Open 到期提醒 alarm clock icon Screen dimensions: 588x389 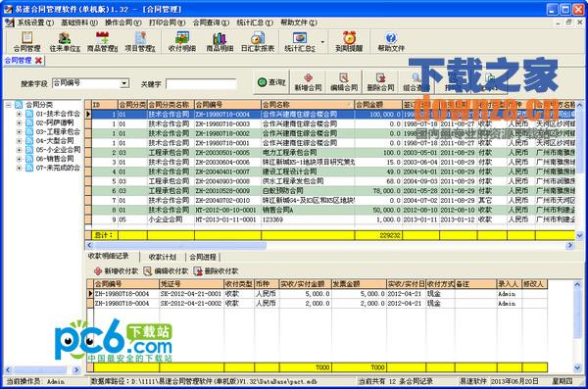point(349,42)
